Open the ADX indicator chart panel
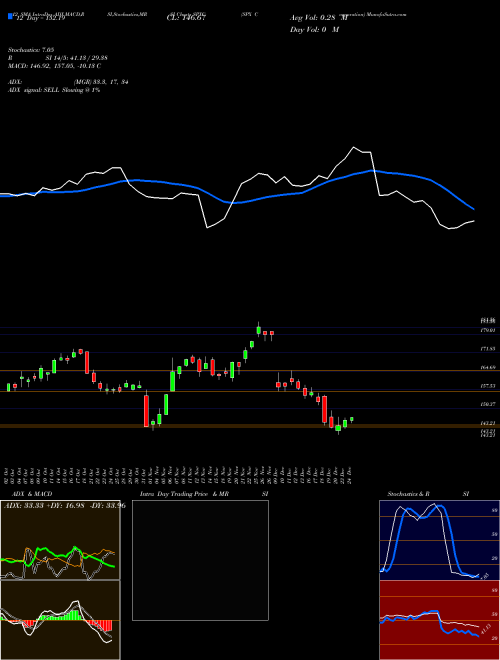The width and height of the screenshot is (500, 660). tap(60, 540)
